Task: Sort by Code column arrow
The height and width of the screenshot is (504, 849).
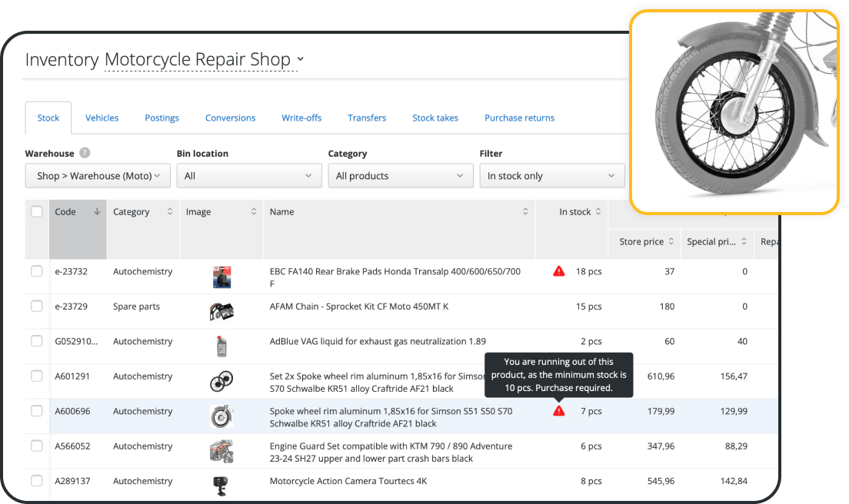Action: pyautogui.click(x=97, y=212)
